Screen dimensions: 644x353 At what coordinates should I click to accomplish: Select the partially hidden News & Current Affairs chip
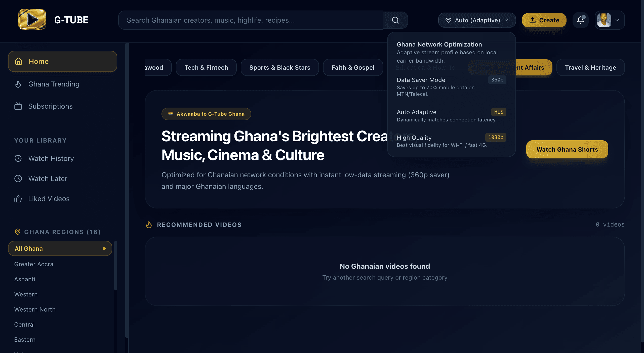[534, 67]
